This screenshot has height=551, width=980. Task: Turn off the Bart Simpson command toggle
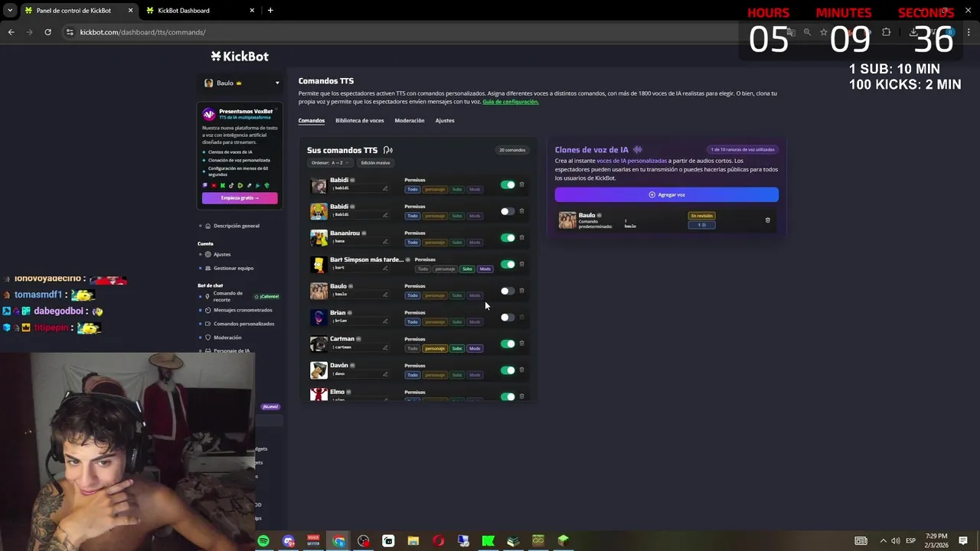point(508,264)
